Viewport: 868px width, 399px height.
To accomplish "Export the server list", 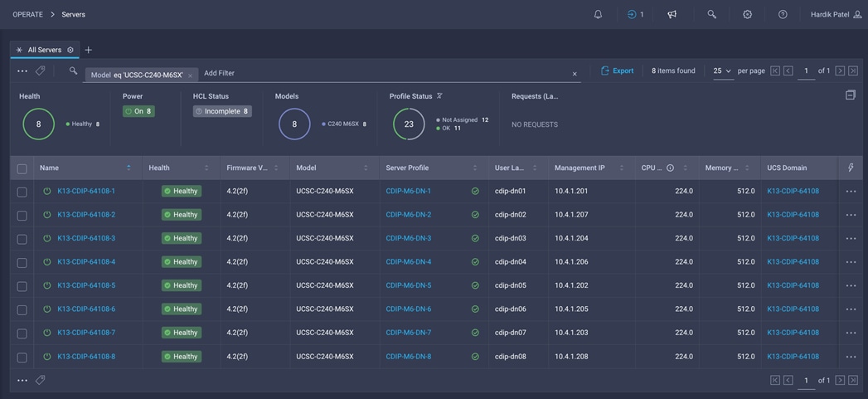I will coord(617,71).
